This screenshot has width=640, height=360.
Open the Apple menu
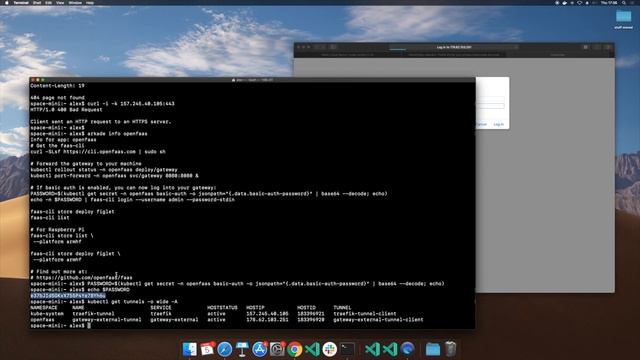tap(7, 2)
